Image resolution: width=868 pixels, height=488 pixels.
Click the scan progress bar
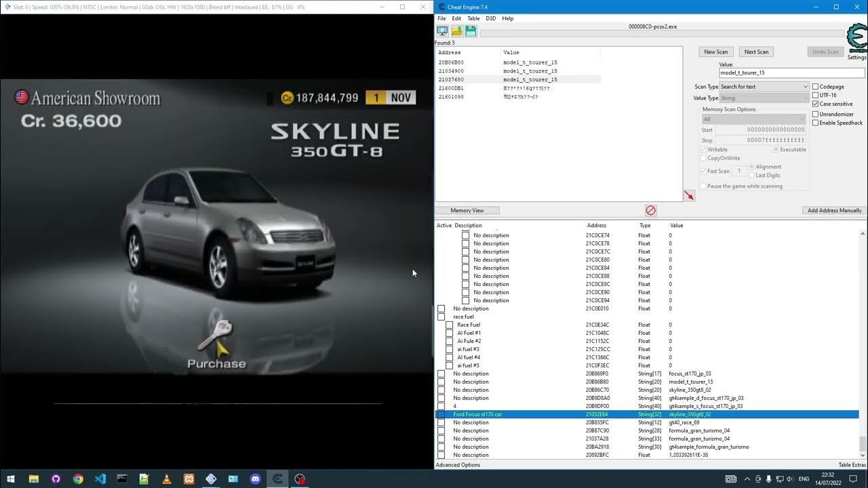pos(663,33)
